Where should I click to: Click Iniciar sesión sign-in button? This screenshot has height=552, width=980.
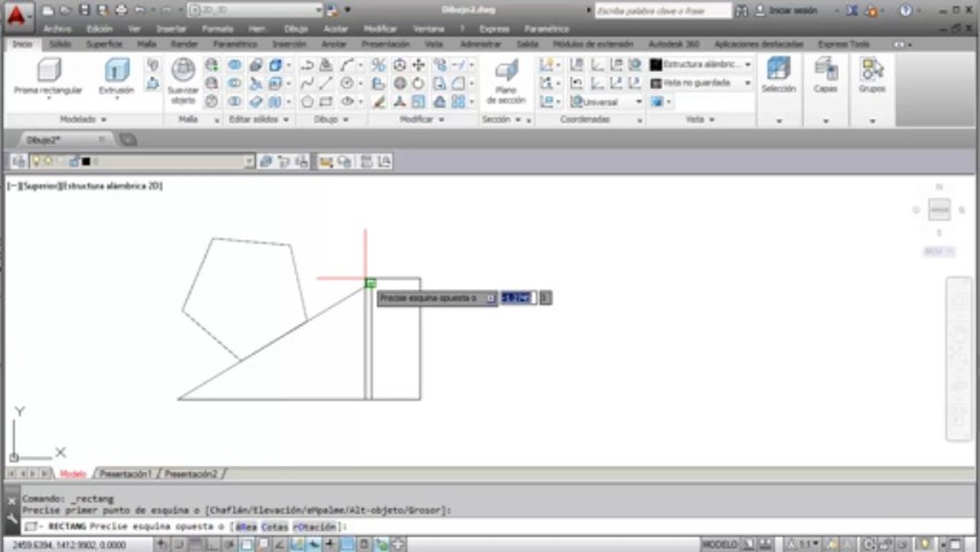pos(786,11)
